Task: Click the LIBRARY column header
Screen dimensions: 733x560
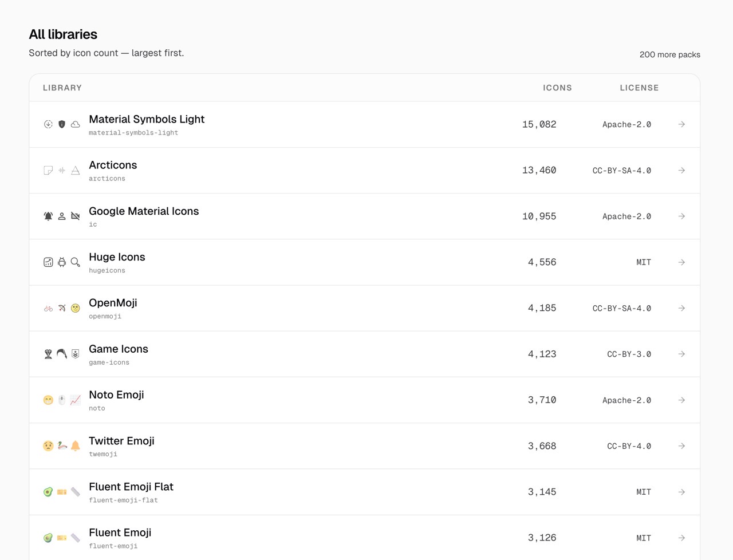Action: click(x=62, y=88)
